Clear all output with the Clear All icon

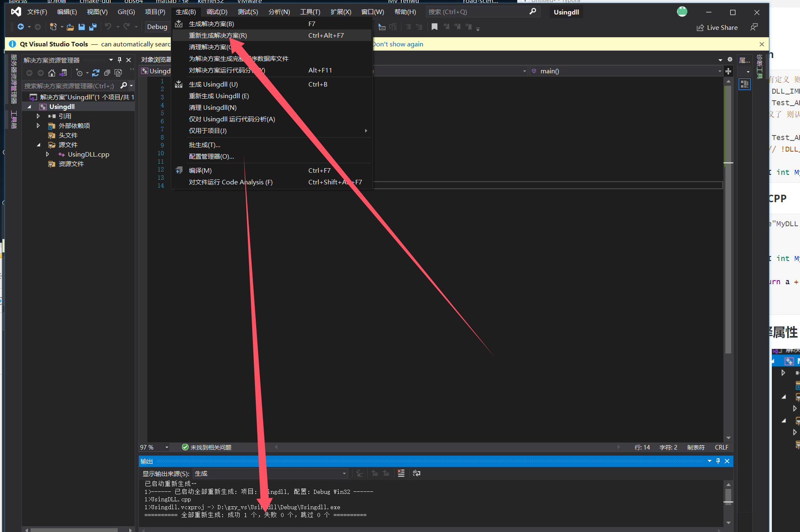tap(401, 473)
